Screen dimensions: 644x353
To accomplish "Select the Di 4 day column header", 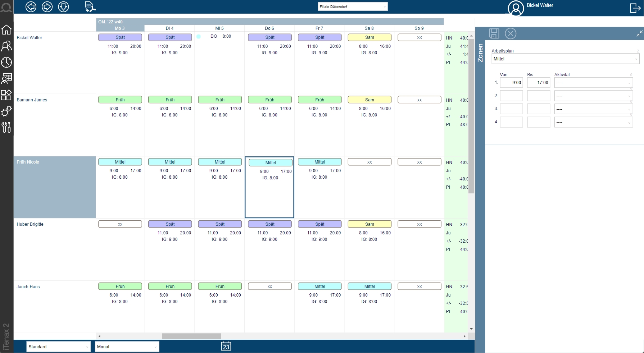I will pyautogui.click(x=169, y=28).
